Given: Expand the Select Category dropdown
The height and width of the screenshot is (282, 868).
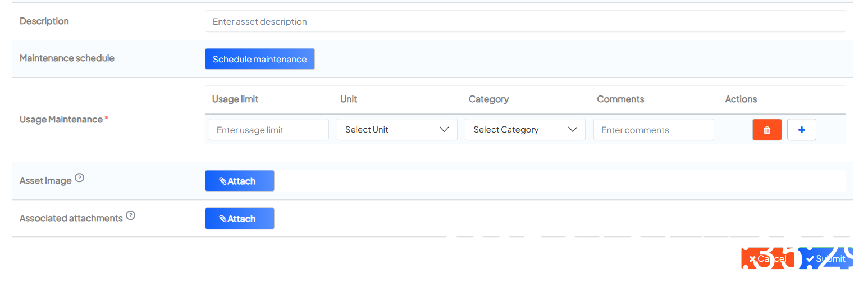Looking at the screenshot, I should pos(525,130).
